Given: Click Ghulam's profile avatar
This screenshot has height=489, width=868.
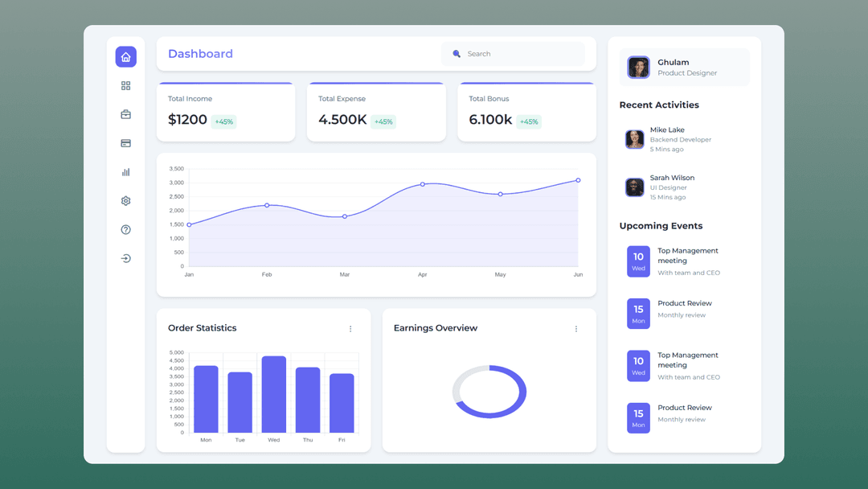Looking at the screenshot, I should click(x=637, y=67).
